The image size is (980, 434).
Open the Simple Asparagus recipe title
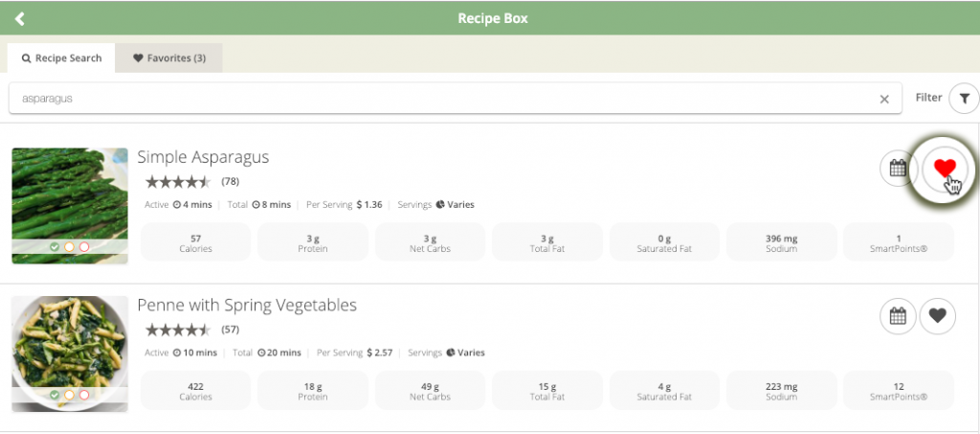(203, 156)
